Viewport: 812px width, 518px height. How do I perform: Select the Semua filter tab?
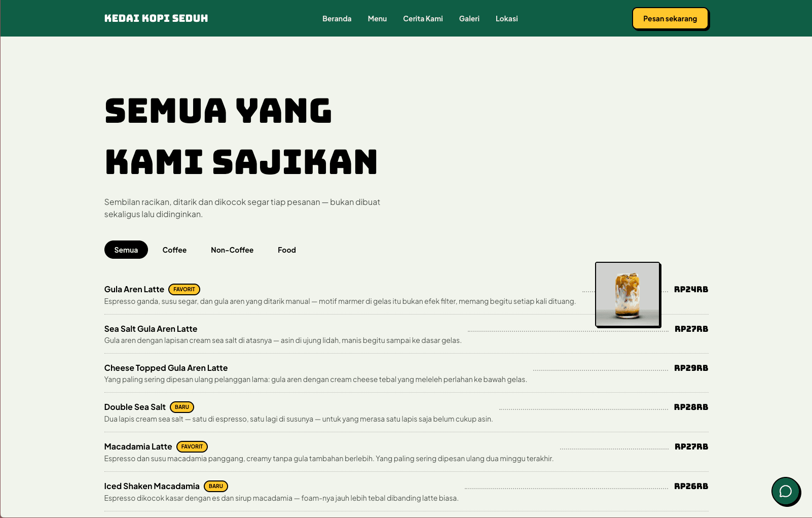pyautogui.click(x=126, y=250)
